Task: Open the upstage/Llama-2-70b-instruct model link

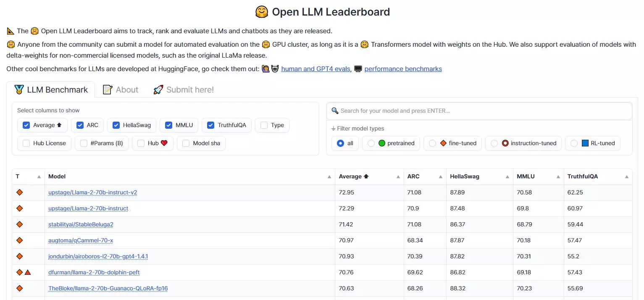Action: pyautogui.click(x=88, y=208)
